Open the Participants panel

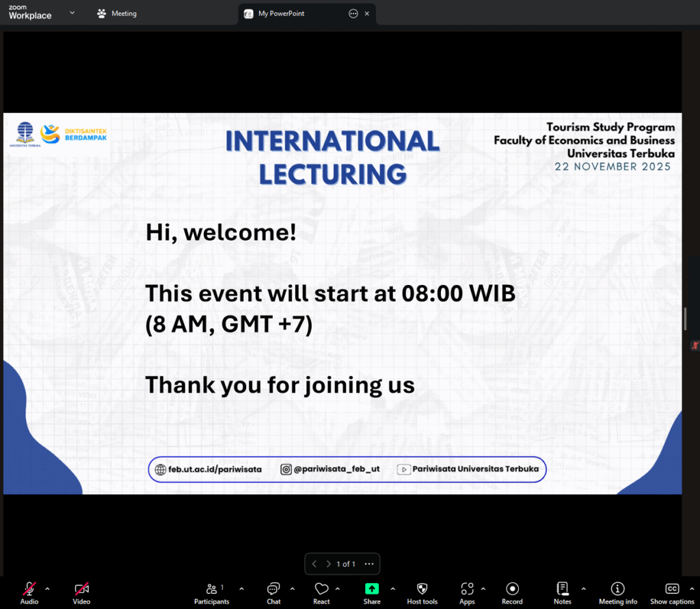[x=211, y=593]
